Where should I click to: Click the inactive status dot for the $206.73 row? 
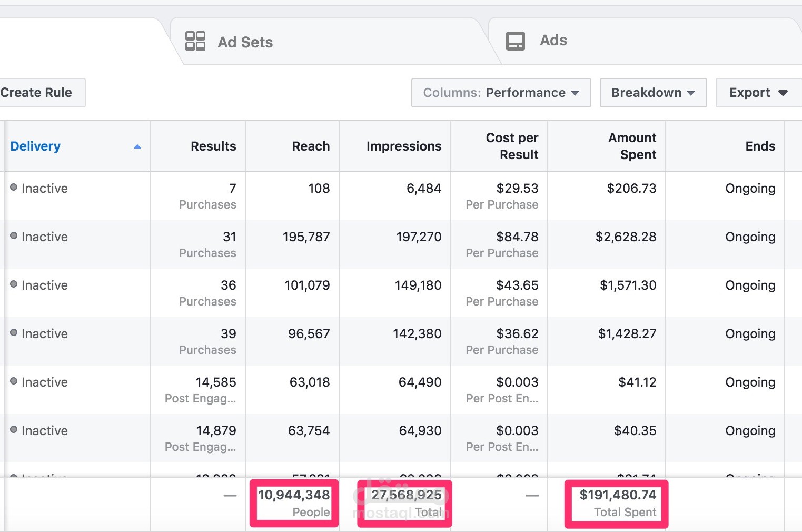point(14,188)
